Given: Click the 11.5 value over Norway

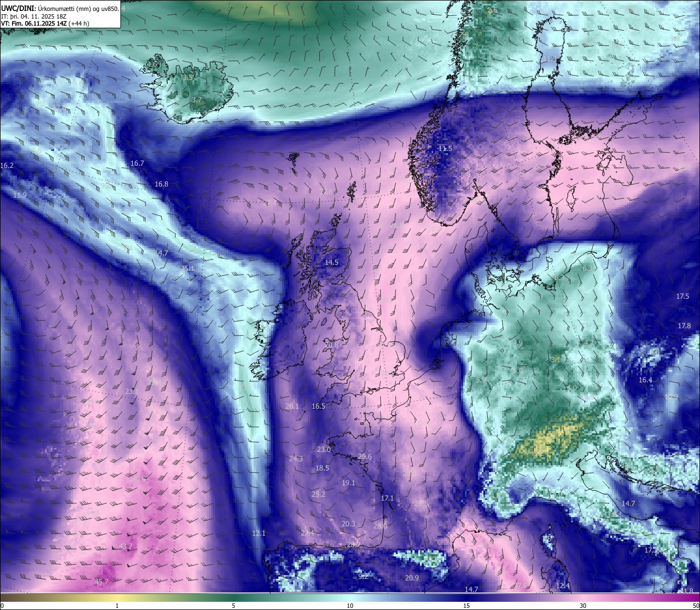Looking at the screenshot, I should (445, 149).
